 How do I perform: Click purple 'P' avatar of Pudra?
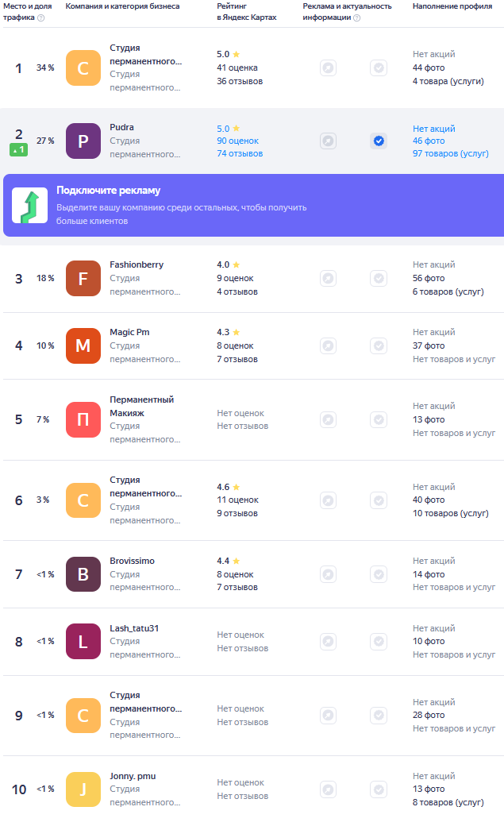pyautogui.click(x=83, y=141)
